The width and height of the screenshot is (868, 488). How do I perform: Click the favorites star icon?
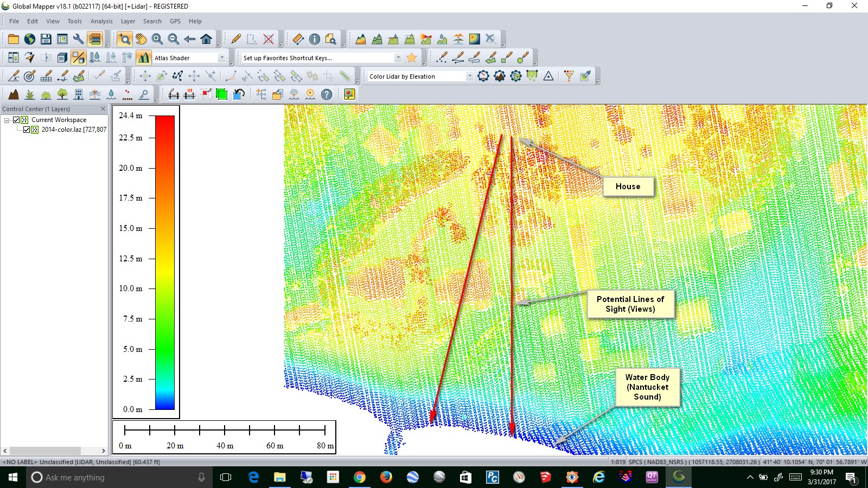[412, 57]
